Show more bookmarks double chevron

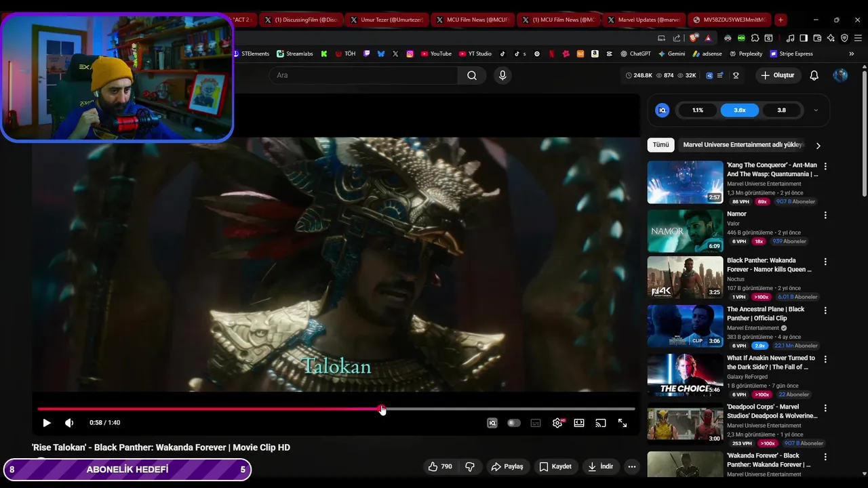pyautogui.click(x=852, y=54)
